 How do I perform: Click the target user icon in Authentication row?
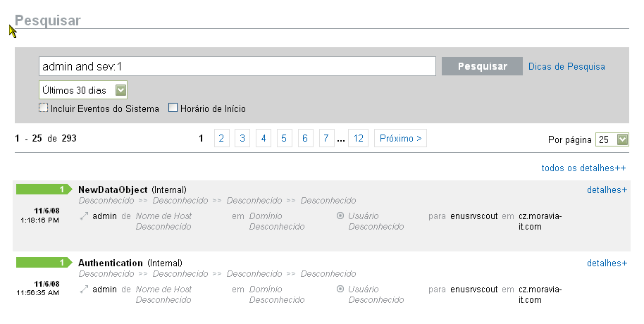click(x=340, y=289)
